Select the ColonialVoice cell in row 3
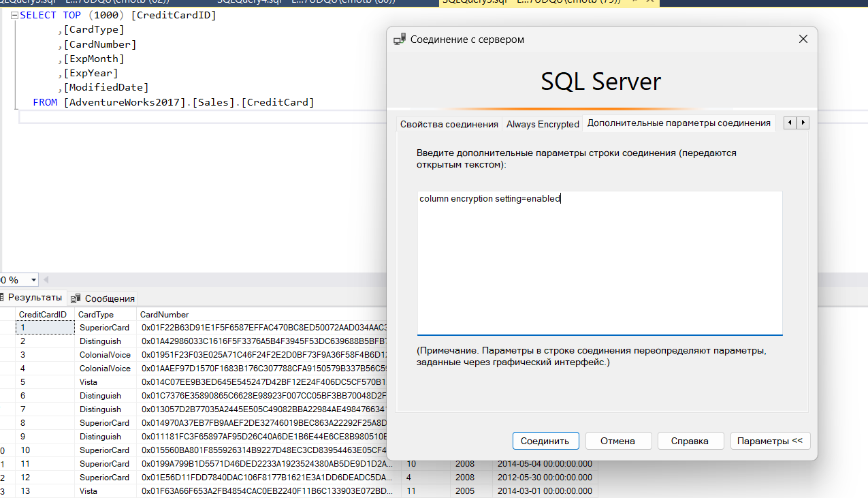The width and height of the screenshot is (868, 498). click(105, 355)
